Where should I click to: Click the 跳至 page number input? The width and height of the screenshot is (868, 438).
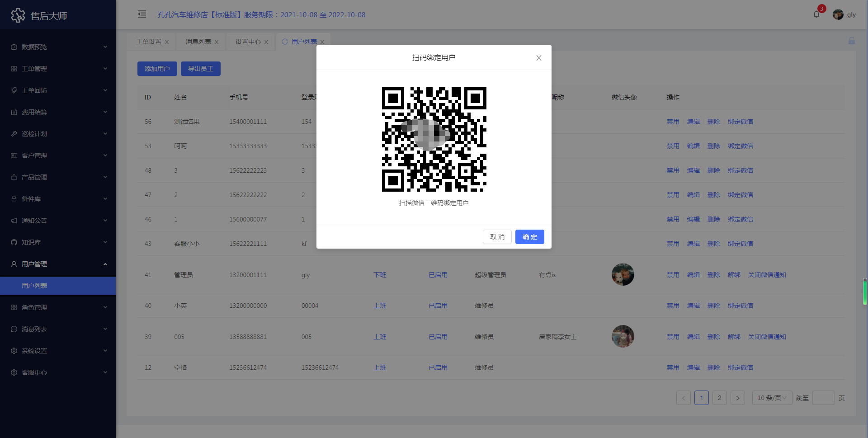point(823,398)
